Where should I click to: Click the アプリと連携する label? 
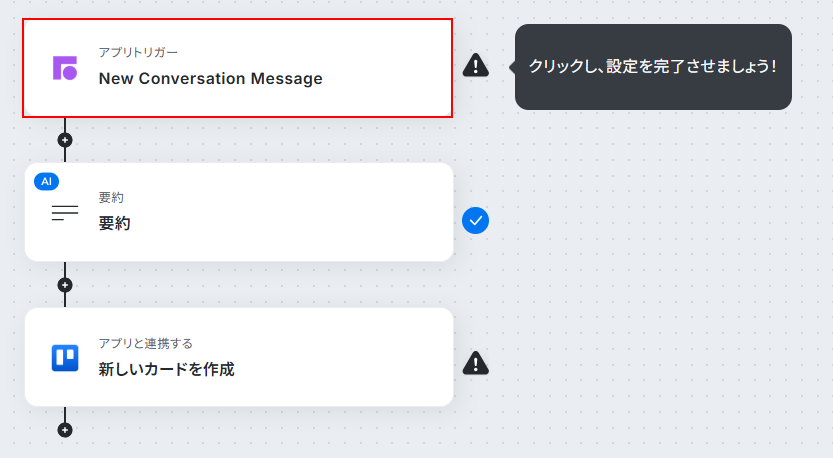pos(146,343)
